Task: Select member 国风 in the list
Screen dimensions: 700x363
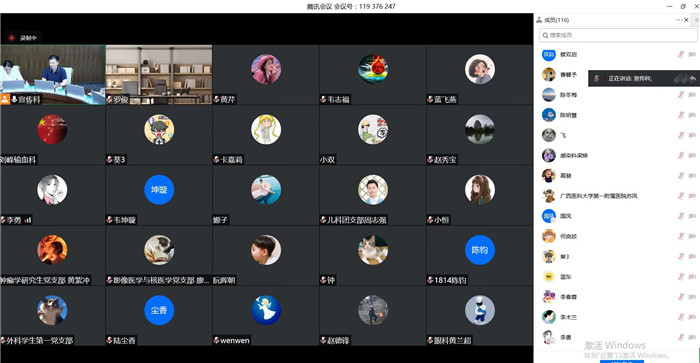Action: 618,216
